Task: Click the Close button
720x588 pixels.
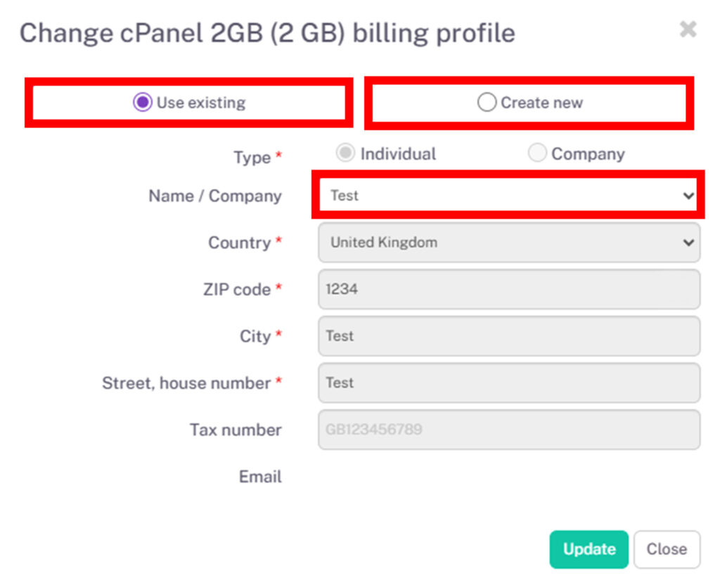Action: pyautogui.click(x=667, y=549)
